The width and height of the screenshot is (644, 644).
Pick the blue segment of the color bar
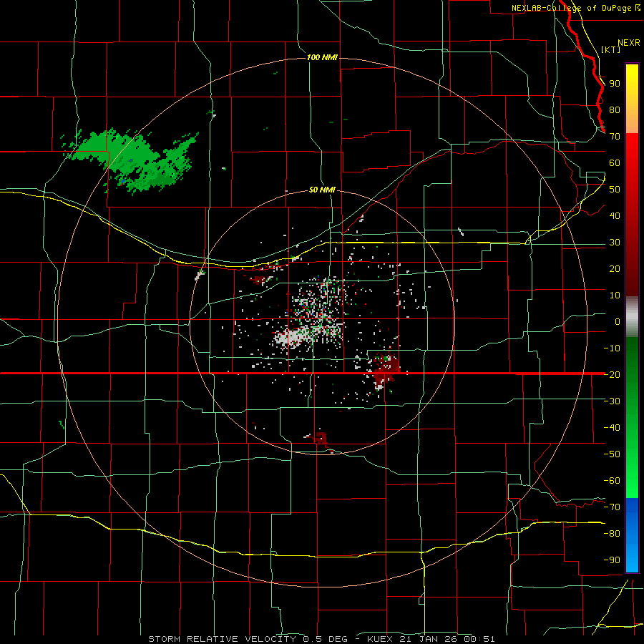click(x=632, y=535)
